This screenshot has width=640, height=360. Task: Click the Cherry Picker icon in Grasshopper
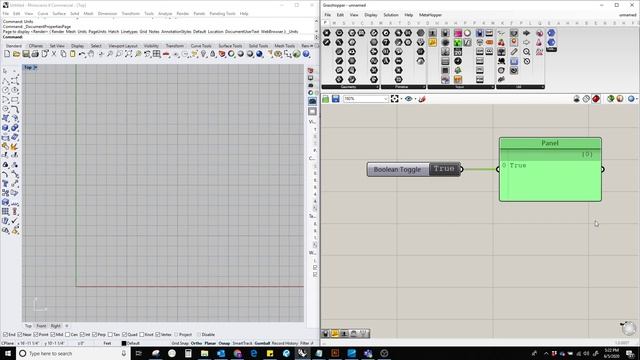[501, 42]
